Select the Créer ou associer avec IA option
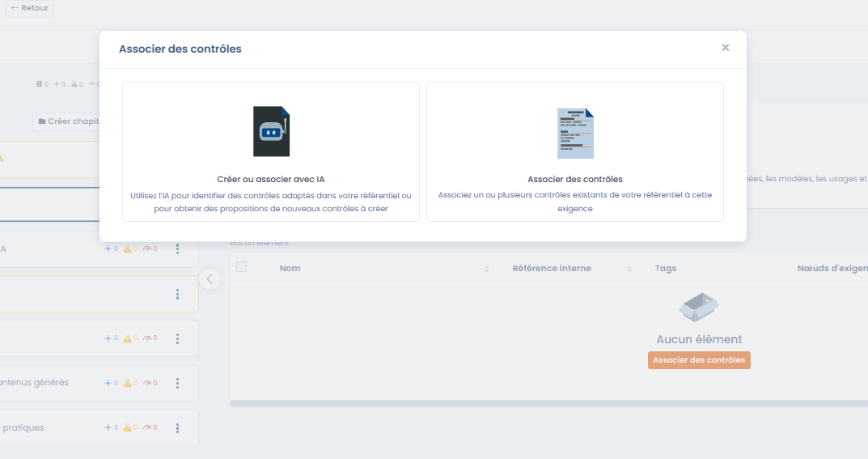868x459 pixels. tap(271, 179)
